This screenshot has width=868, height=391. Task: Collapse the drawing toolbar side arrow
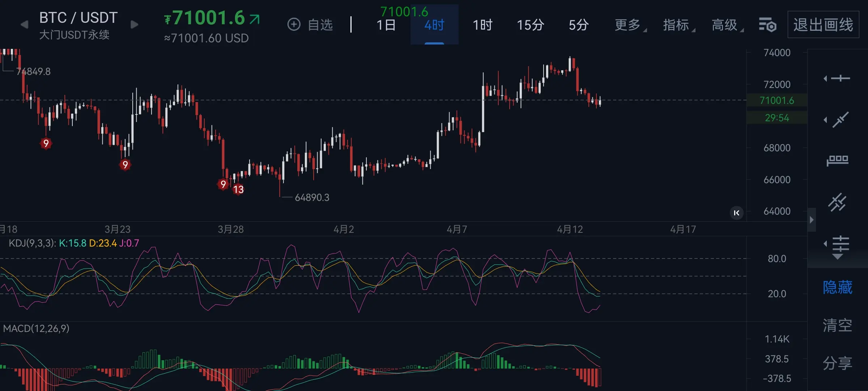click(812, 220)
